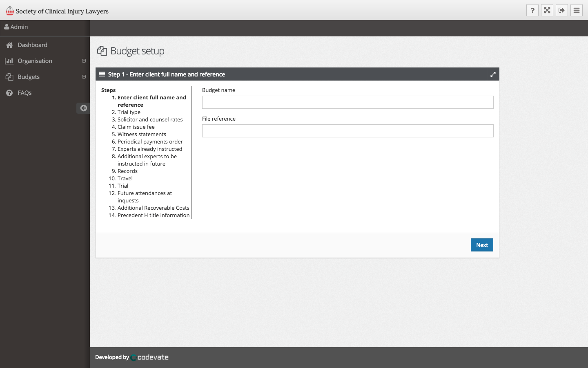Image resolution: width=588 pixels, height=368 pixels.
Task: Collapse sidebar with the left arrow button
Action: pyautogui.click(x=83, y=108)
